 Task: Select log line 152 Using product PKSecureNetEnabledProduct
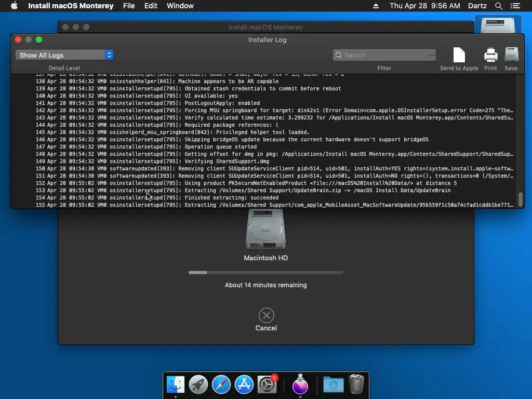point(264,183)
